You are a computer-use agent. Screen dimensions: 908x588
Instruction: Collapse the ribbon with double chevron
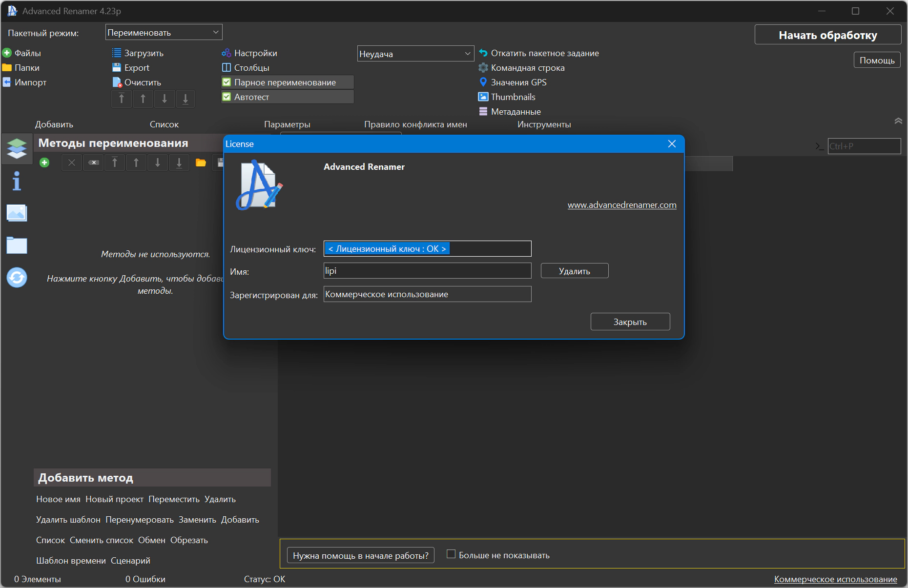898,121
